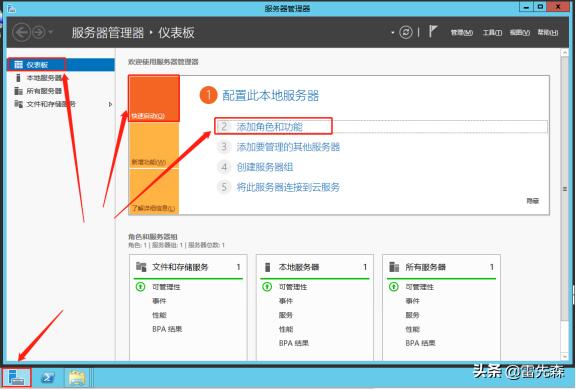Screen dimensions: 576x390
Task: Click the 本地服务器 tile server icon
Action: pyautogui.click(x=267, y=267)
